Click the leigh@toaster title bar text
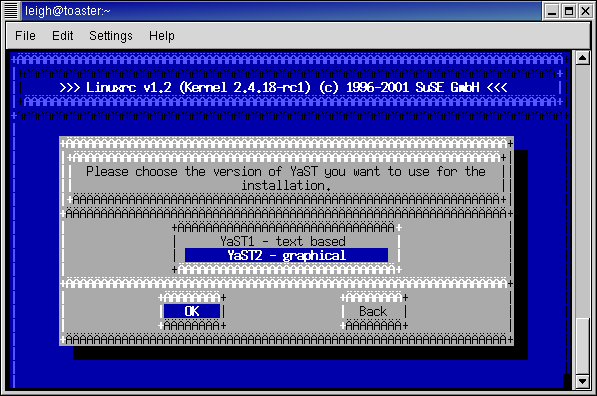597x396 pixels. pos(68,11)
